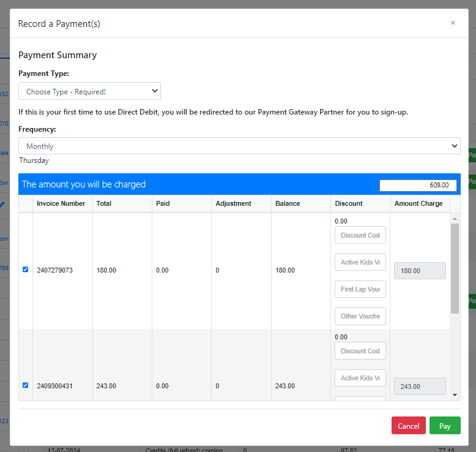Click the scroll down arrow in invoice table
This screenshot has height=452, width=476.
[x=455, y=396]
